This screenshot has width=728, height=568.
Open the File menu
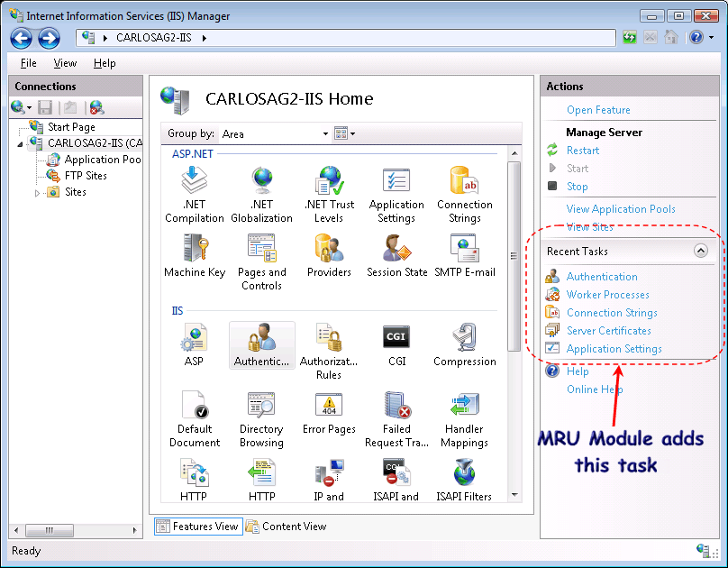[x=28, y=63]
